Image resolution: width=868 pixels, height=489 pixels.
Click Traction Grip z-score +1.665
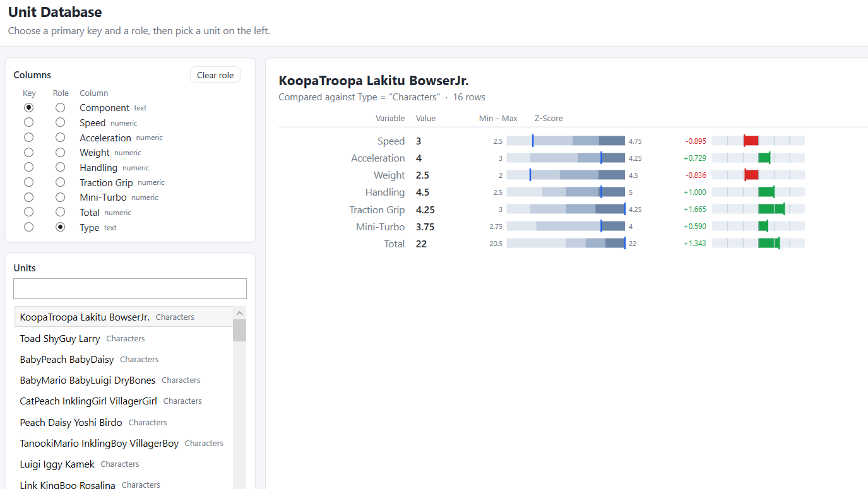[x=695, y=209]
